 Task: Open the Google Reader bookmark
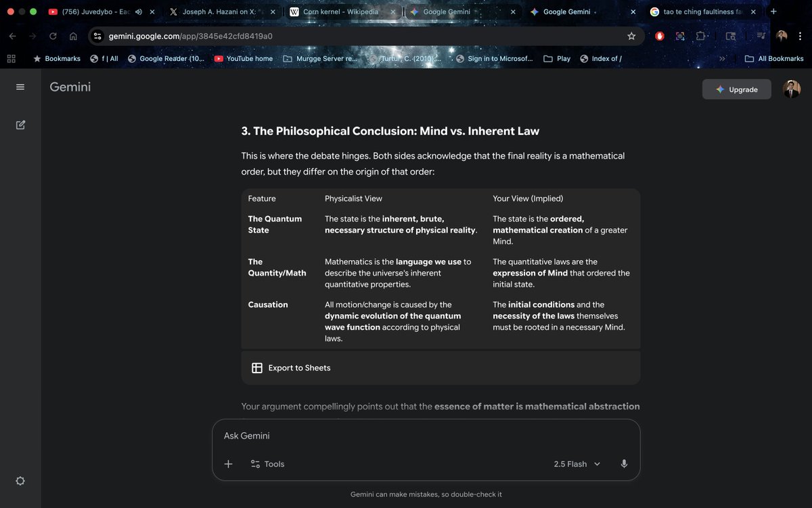tap(166, 59)
